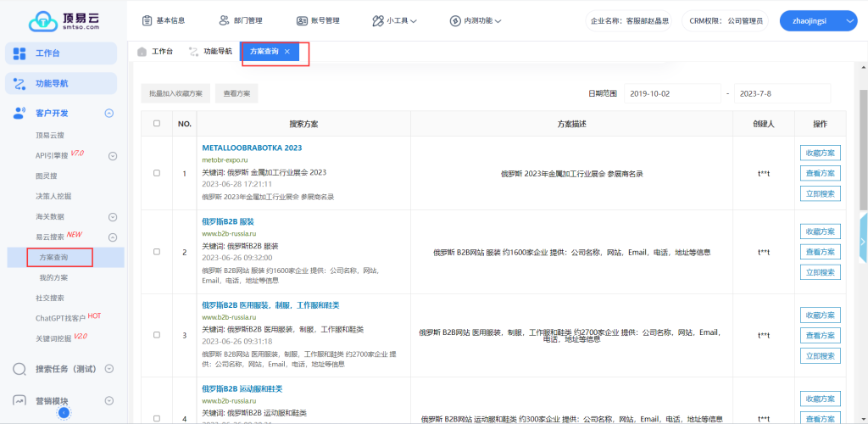Check the box for row 1 METALLOOBRABOTKA
The image size is (868, 424).
click(156, 173)
